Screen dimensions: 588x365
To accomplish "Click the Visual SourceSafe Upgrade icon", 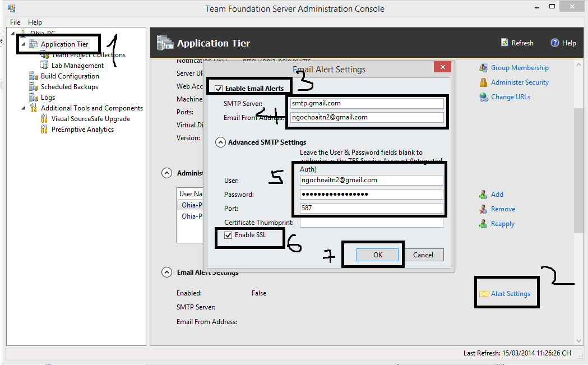I will pyautogui.click(x=44, y=119).
